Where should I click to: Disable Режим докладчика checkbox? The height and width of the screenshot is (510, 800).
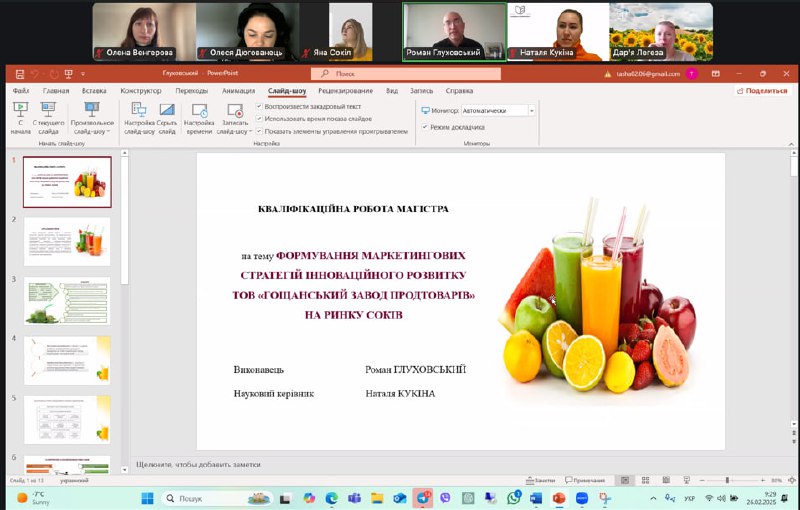point(425,127)
